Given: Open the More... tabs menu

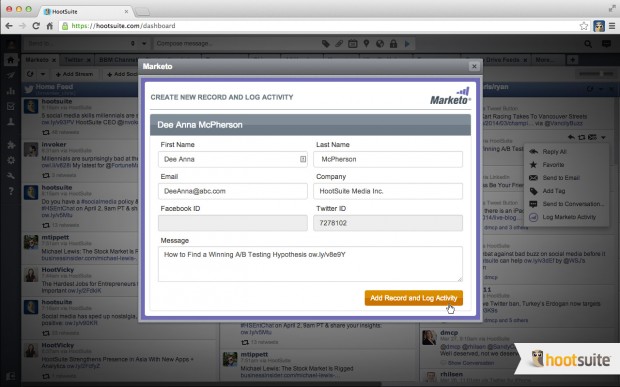Looking at the screenshot, I should click(x=545, y=60).
